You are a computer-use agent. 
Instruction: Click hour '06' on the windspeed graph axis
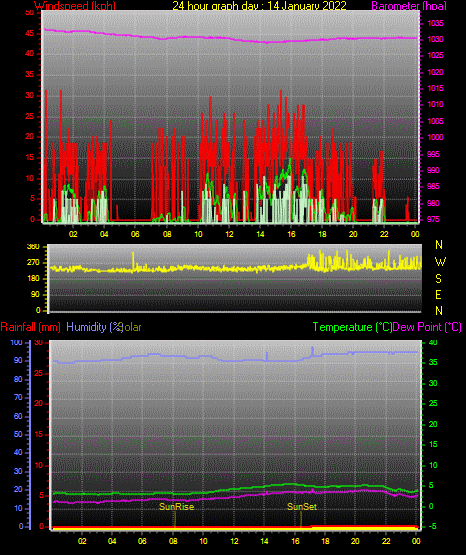coord(135,234)
